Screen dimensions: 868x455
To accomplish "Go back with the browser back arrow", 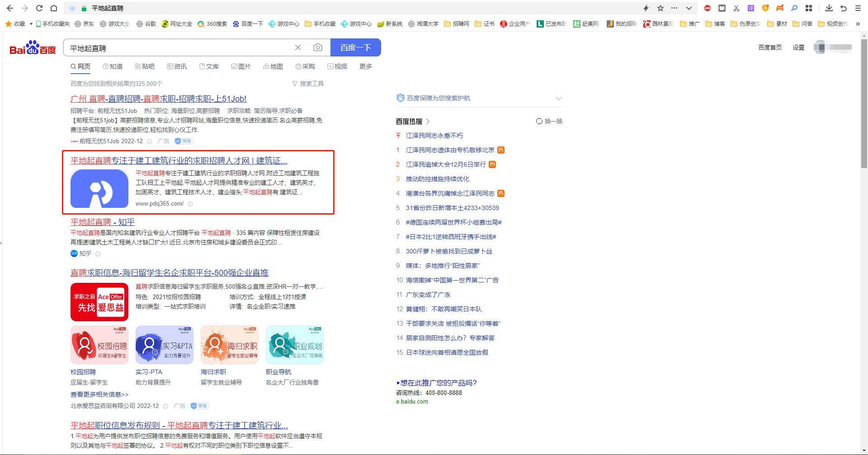I will click(10, 8).
